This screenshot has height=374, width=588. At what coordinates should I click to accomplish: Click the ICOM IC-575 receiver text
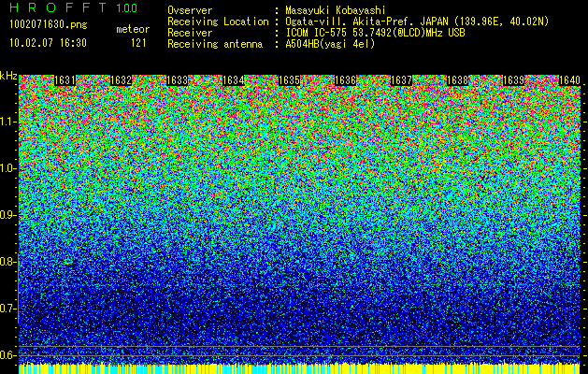(x=375, y=33)
